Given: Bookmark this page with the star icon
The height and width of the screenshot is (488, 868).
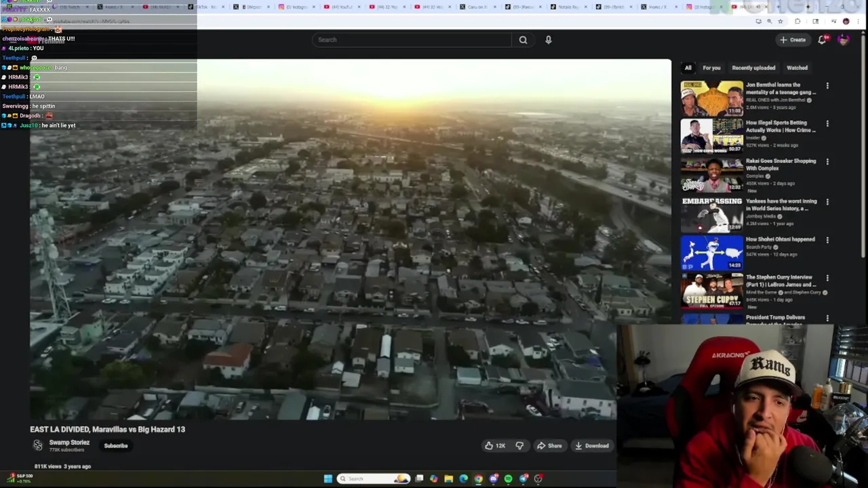Looking at the screenshot, I should tap(780, 22).
